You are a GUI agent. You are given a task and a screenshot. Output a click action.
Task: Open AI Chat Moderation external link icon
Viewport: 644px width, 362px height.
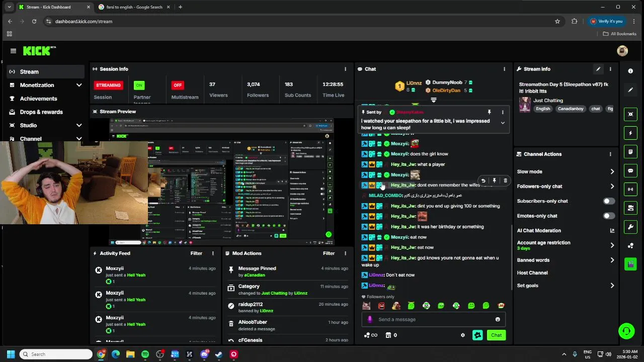[x=612, y=231]
